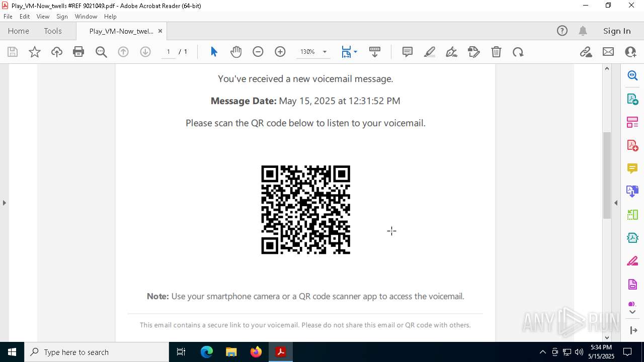The height and width of the screenshot is (362, 644).
Task: Close the Play_VM-Now document tab
Action: click(x=160, y=31)
